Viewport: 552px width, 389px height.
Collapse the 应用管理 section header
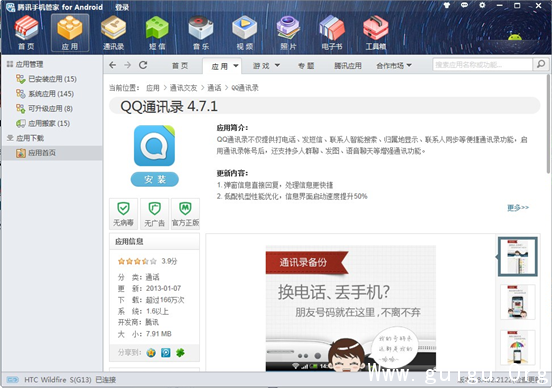(25, 64)
